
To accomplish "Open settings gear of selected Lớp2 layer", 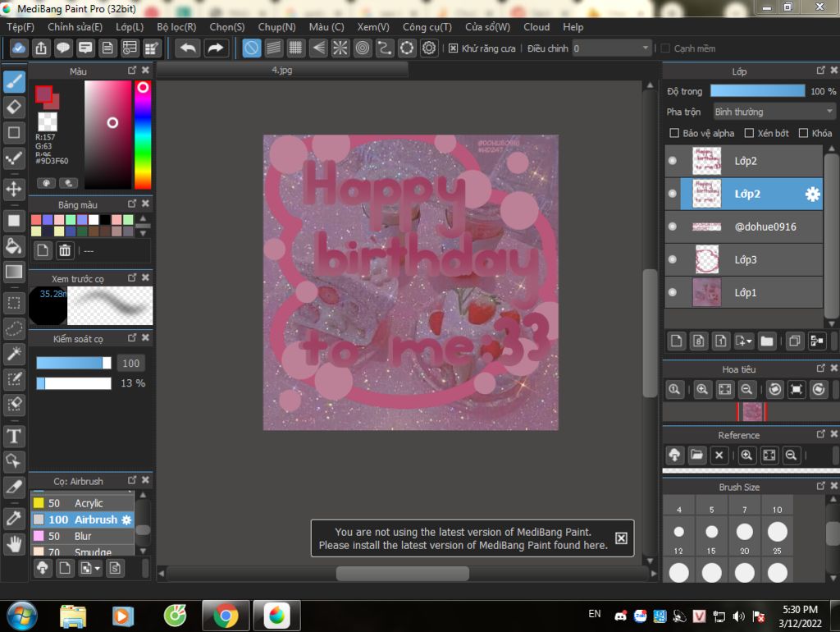I will [812, 194].
